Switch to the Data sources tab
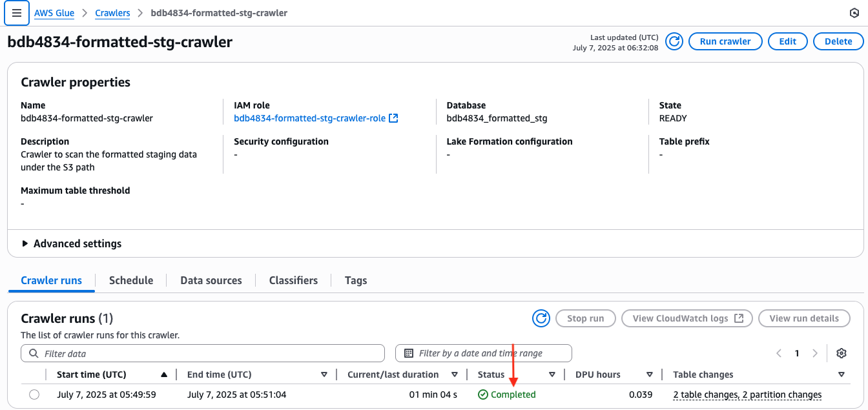Screen dimensions: 868x410 [211, 280]
